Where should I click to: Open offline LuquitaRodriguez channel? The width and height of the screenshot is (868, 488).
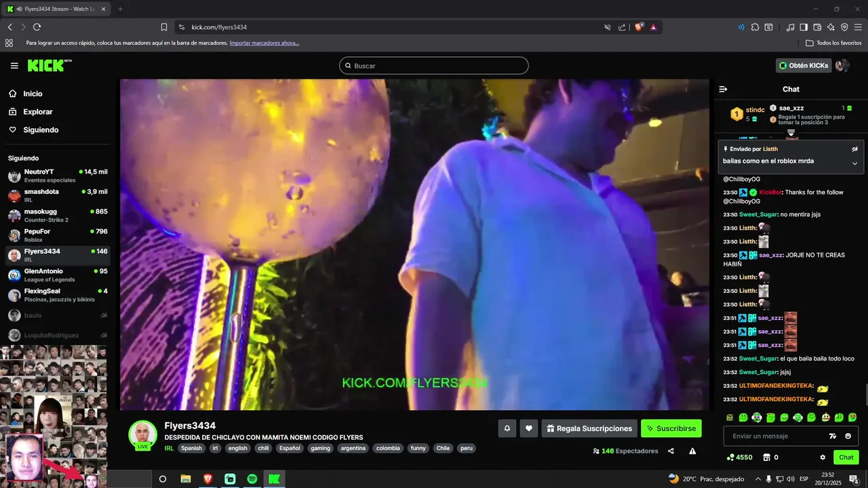pos(58,335)
